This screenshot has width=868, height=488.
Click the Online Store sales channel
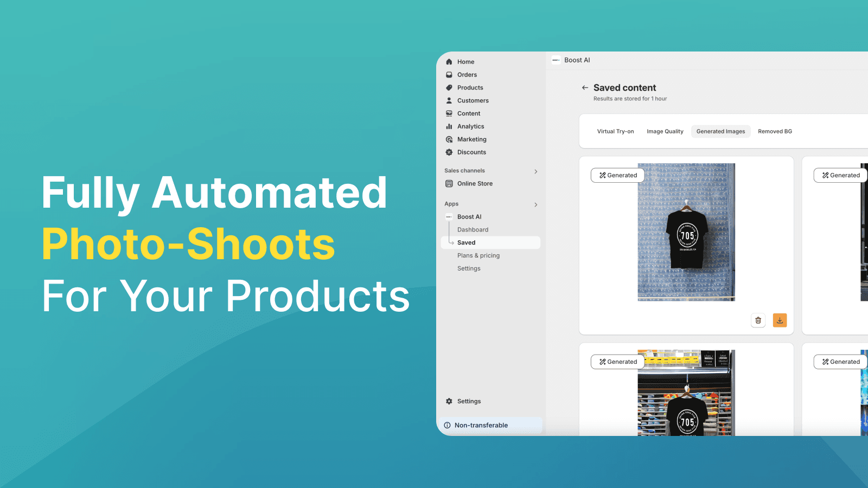pyautogui.click(x=475, y=184)
